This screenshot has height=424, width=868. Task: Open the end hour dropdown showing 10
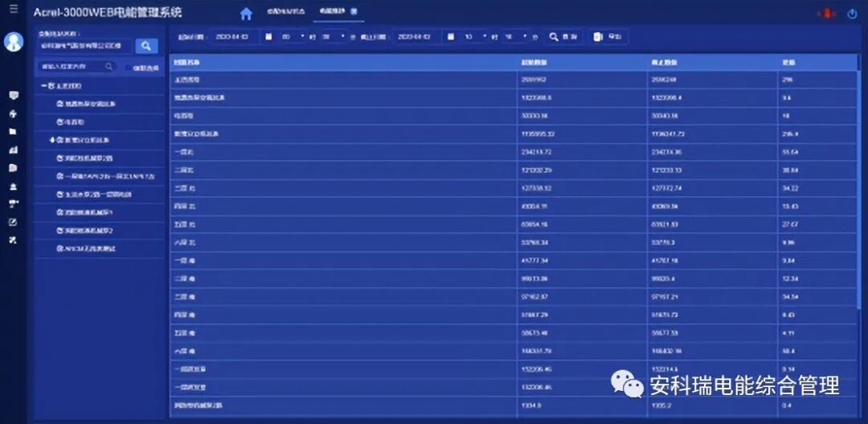tap(476, 36)
